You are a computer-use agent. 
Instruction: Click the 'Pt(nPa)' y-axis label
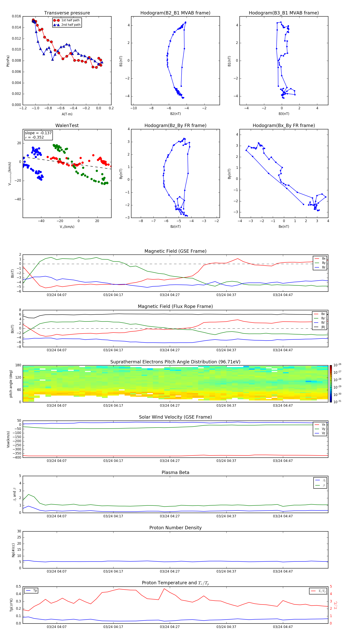8,61
